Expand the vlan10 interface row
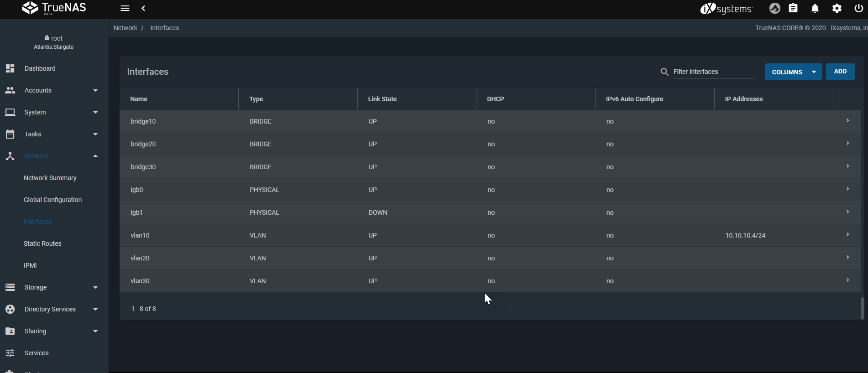 coord(847,235)
